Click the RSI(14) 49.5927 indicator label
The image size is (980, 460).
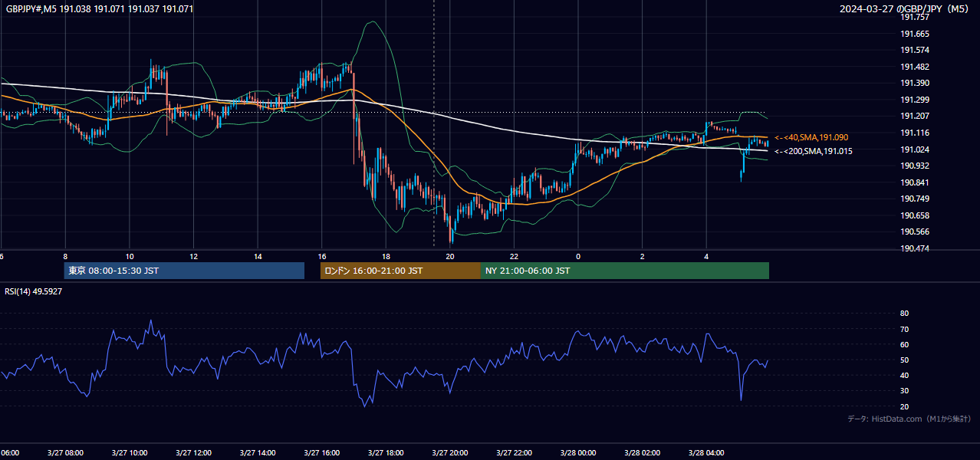click(x=34, y=291)
